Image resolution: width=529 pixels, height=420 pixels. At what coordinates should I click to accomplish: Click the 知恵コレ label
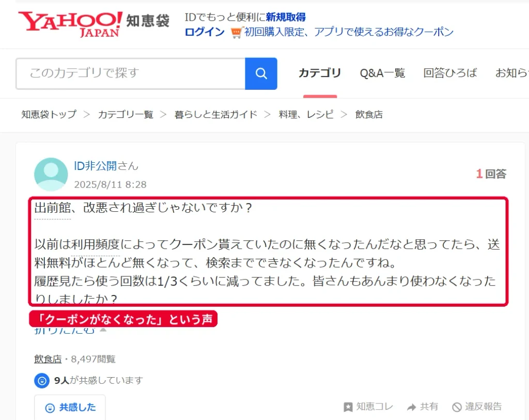point(375,407)
